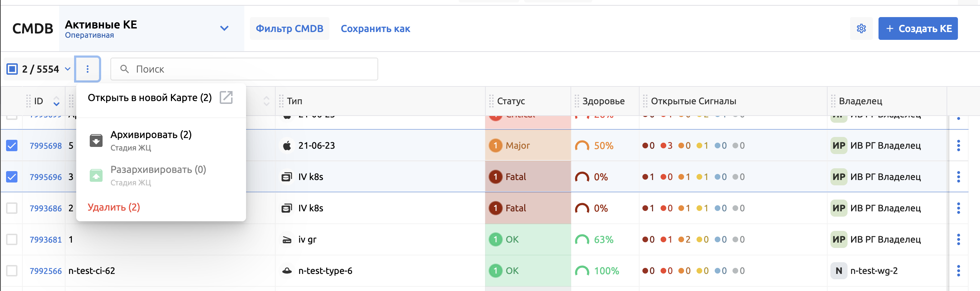Open row actions for n-test-ci-62 row

tap(958, 271)
